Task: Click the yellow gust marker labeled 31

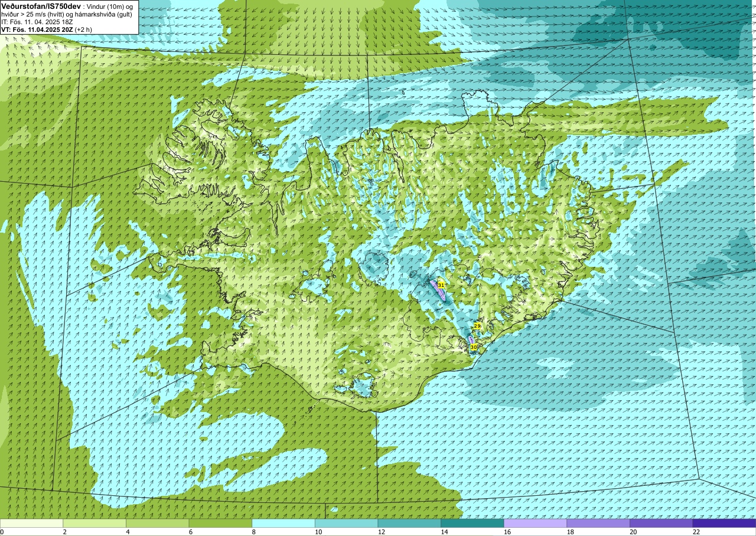Action: (x=441, y=285)
